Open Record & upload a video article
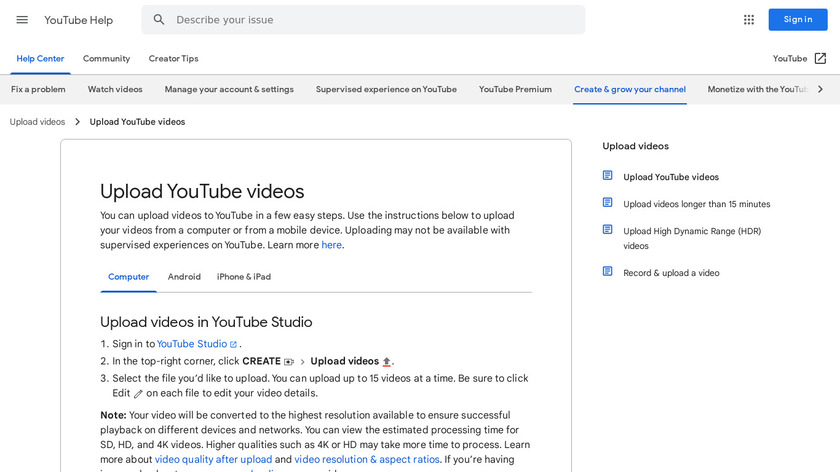The width and height of the screenshot is (840, 472). (x=671, y=273)
